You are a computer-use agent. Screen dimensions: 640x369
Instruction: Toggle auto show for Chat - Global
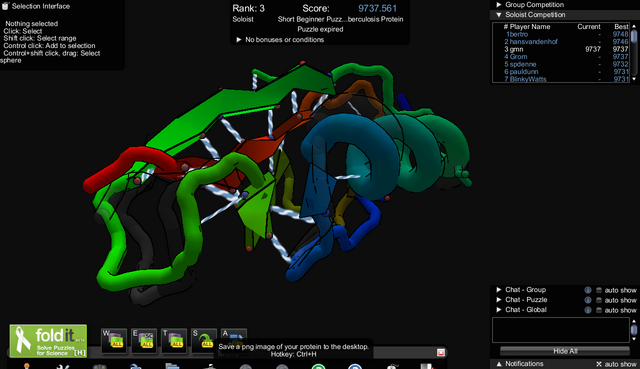tap(599, 310)
